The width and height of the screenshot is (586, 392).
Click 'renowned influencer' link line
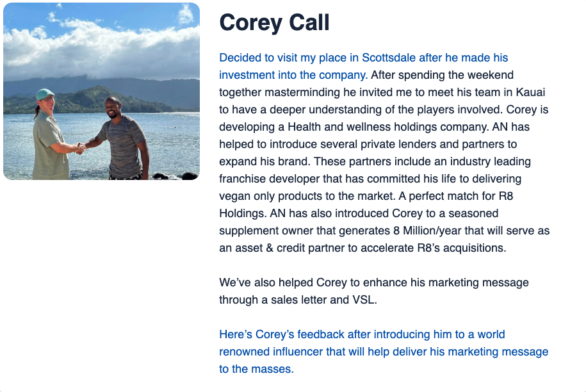click(384, 352)
